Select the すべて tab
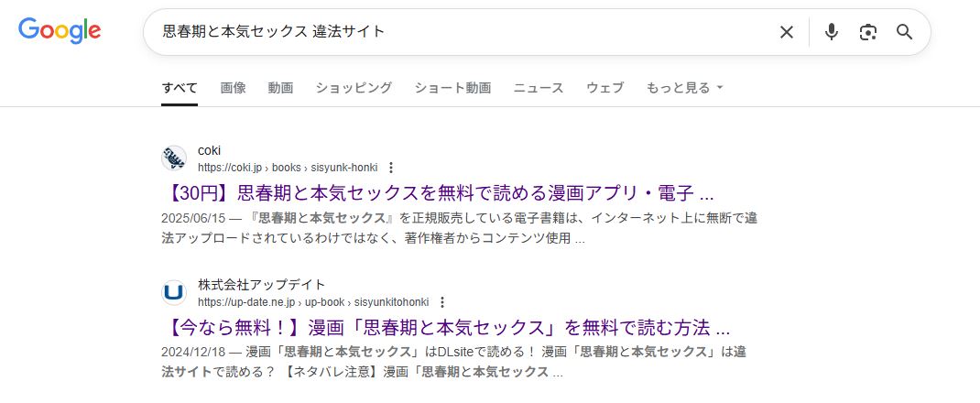Image resolution: width=980 pixels, height=403 pixels. pos(180,88)
